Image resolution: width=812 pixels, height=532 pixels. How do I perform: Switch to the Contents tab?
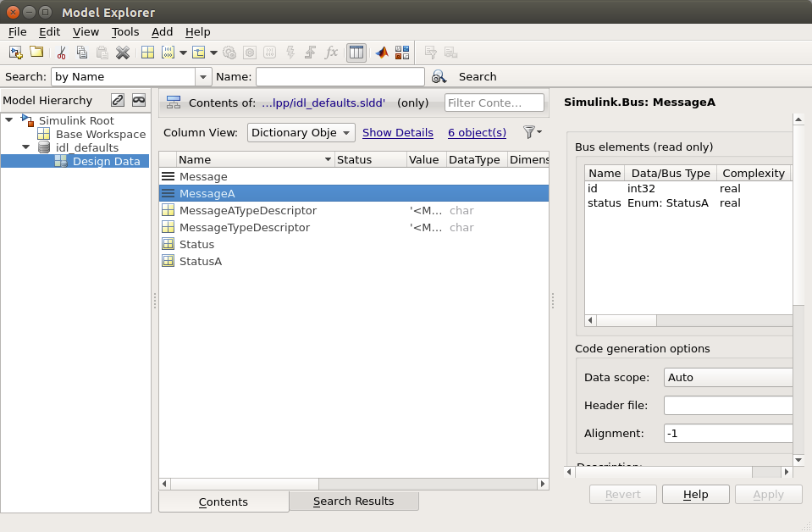coord(224,502)
